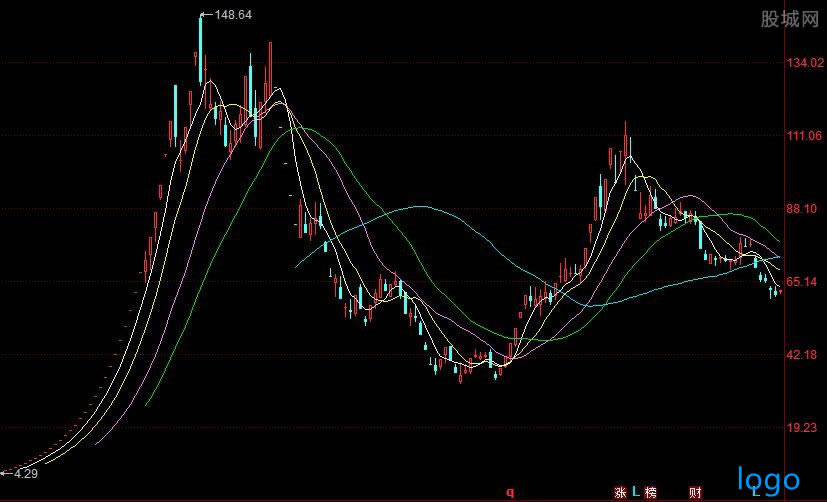Click the red 榜 marker icon
Image resolution: width=827 pixels, height=502 pixels.
click(651, 492)
